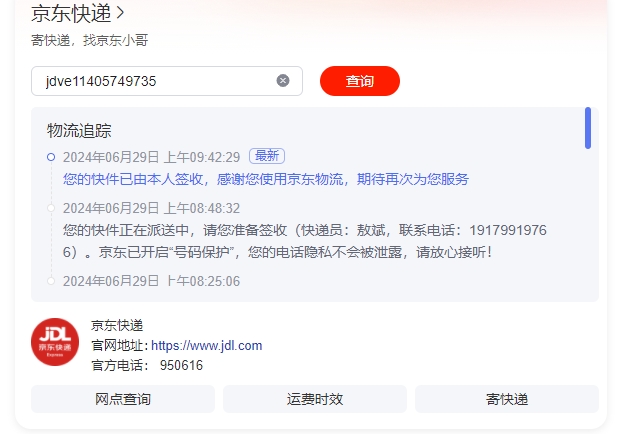
Task: Click the blue signed-for status message
Action: tap(266, 179)
